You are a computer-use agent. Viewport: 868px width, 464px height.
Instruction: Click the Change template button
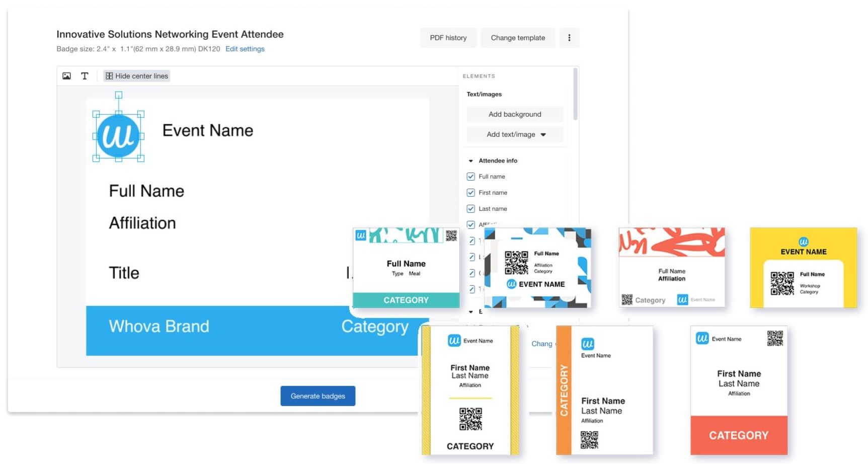518,37
